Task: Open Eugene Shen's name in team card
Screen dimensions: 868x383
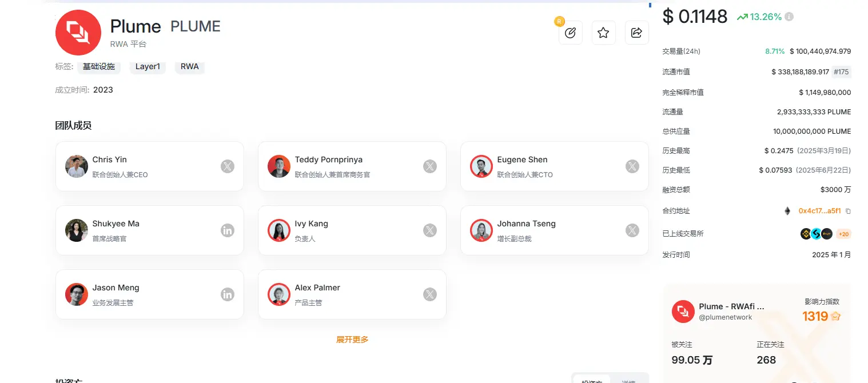Action: click(523, 159)
